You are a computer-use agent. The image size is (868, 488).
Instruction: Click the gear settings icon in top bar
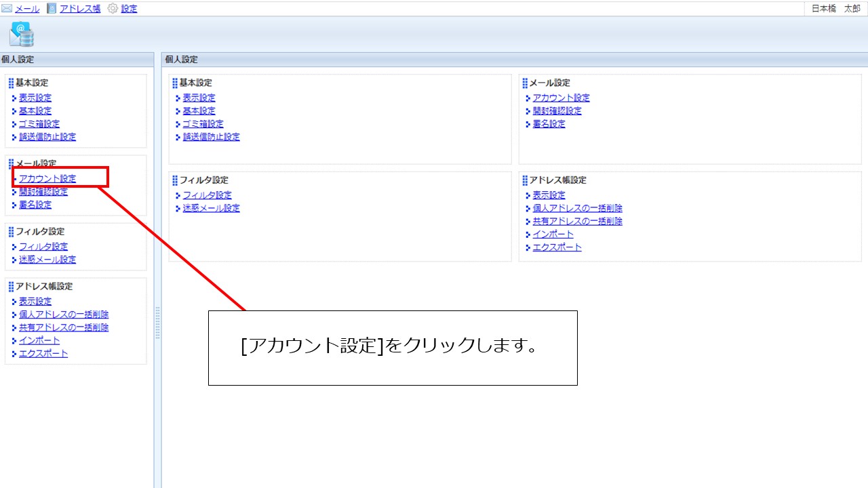(x=113, y=9)
